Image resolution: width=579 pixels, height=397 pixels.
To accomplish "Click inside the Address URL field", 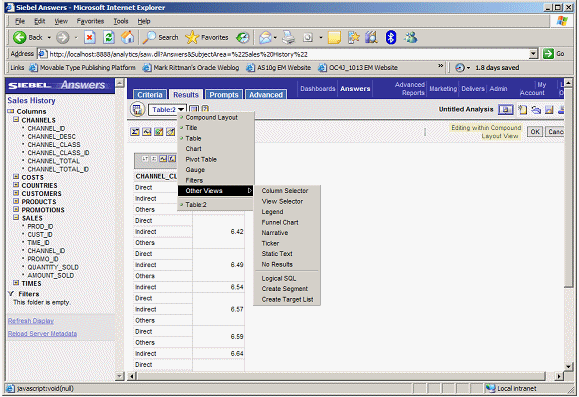I will click(x=284, y=54).
